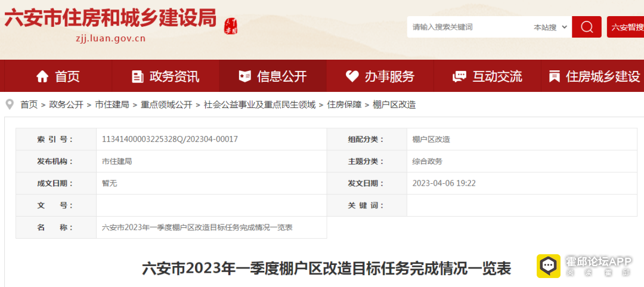Click the 2023-04-06 19:22 publish date
The width and height of the screenshot is (644, 287).
(x=444, y=183)
